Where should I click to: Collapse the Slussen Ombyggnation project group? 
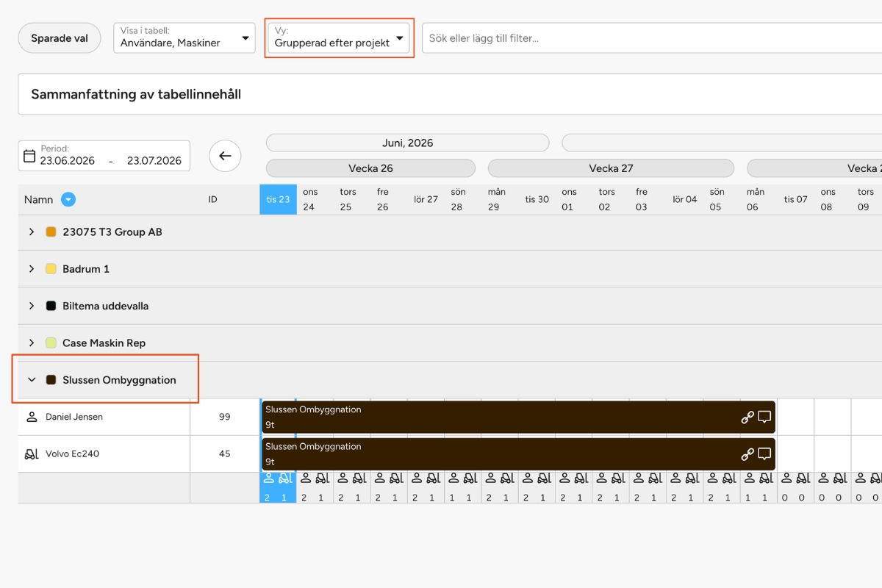(32, 380)
